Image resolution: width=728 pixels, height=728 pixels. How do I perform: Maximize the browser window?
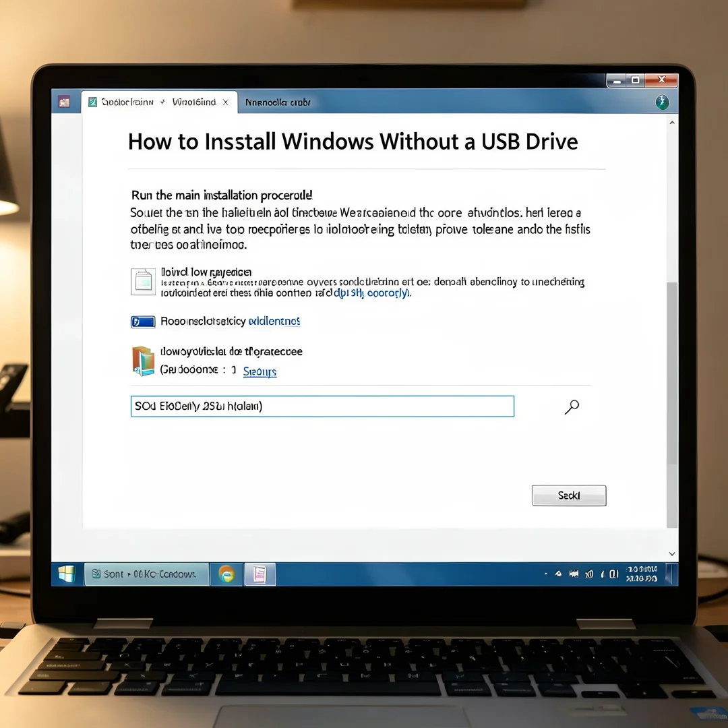point(636,80)
